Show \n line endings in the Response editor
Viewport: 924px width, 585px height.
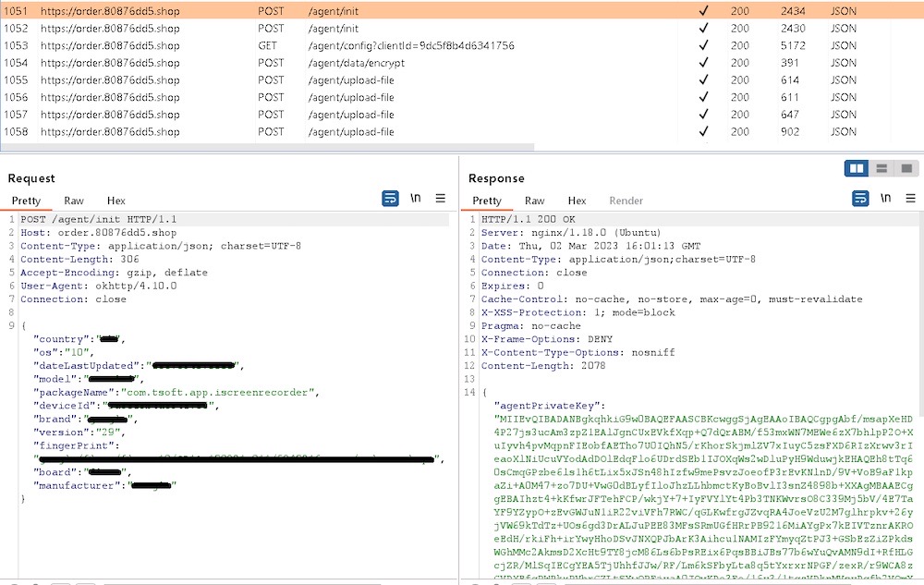(x=885, y=197)
